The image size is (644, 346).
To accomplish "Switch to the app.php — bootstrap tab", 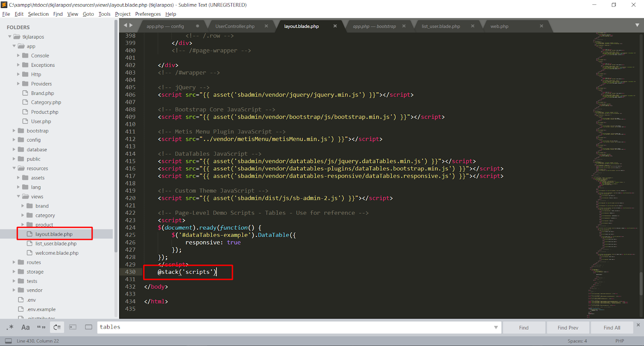I will (x=374, y=26).
